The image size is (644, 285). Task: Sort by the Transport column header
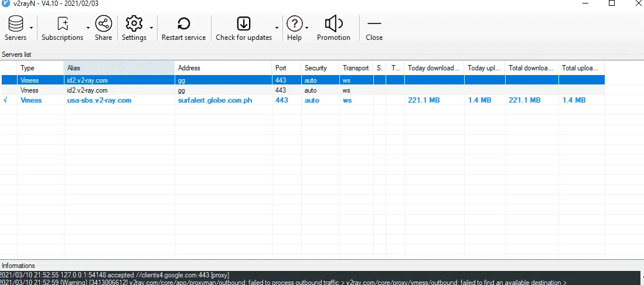[356, 68]
